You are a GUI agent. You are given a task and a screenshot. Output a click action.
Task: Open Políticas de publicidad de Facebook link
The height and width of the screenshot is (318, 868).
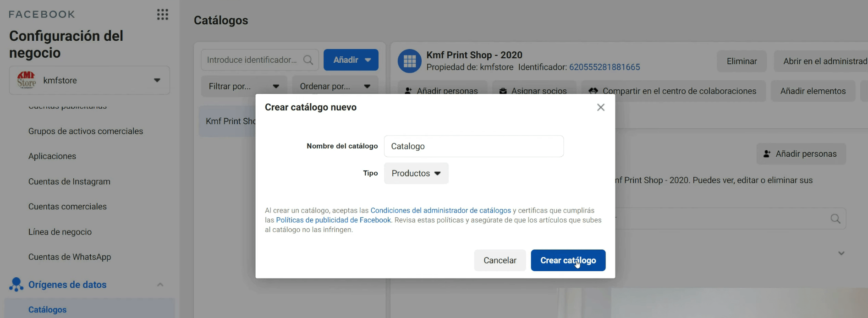(333, 220)
